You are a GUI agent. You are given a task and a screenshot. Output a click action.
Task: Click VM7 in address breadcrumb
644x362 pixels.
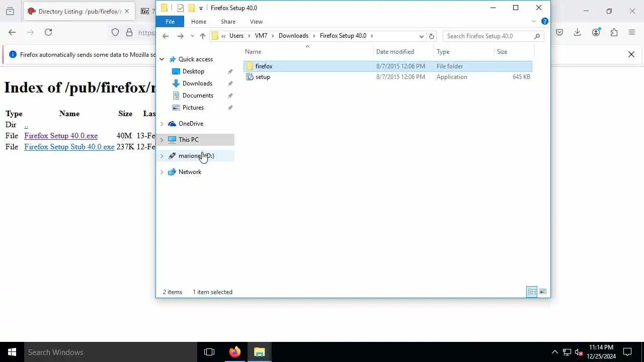[261, 36]
